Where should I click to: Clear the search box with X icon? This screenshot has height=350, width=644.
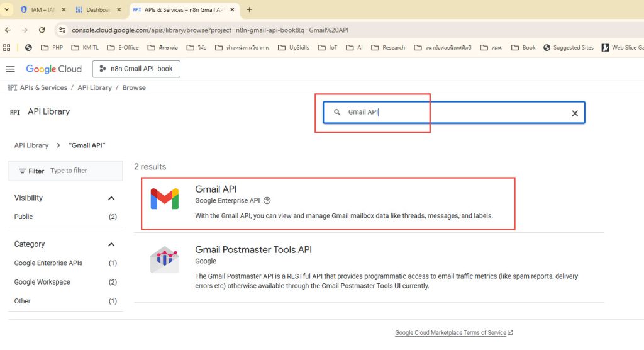click(574, 113)
